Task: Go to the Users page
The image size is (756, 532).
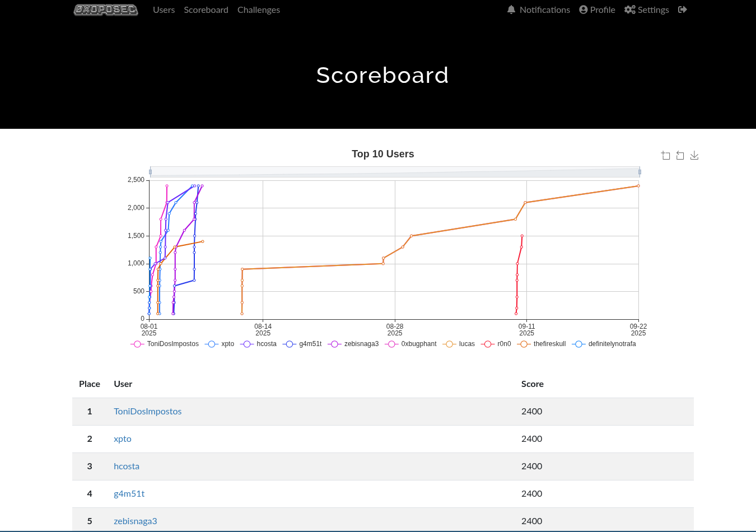Action: (x=164, y=10)
